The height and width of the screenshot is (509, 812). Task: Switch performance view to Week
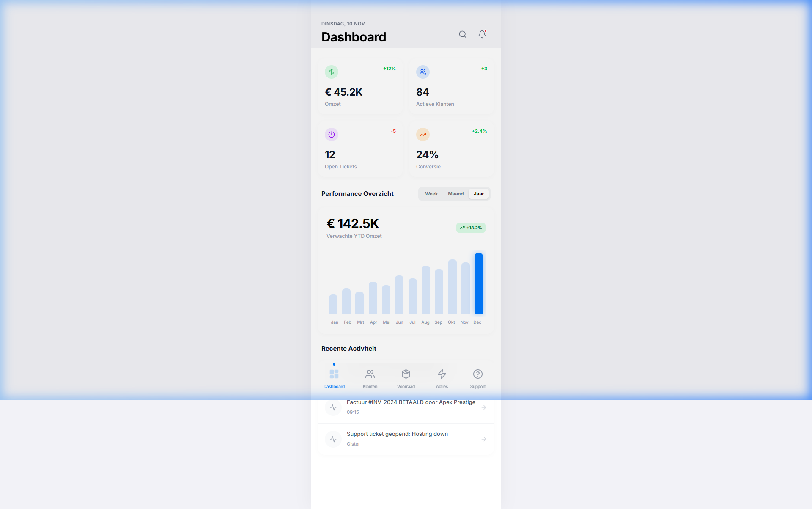(431, 193)
